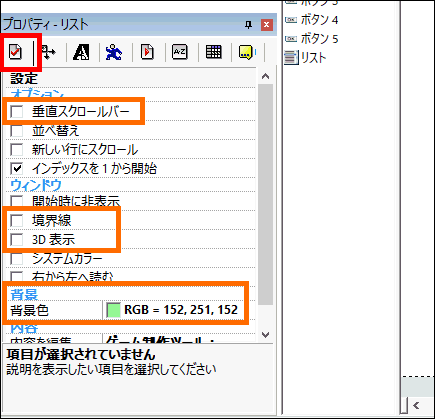This screenshot has width=435, height=419.
Task: Open the Text options tab with letter A
Action: [x=81, y=52]
